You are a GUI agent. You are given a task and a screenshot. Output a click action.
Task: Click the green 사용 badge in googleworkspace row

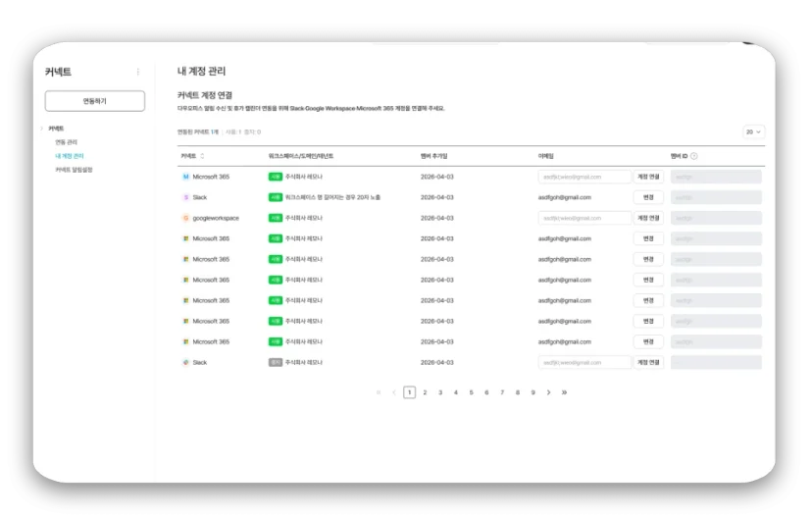pos(275,218)
